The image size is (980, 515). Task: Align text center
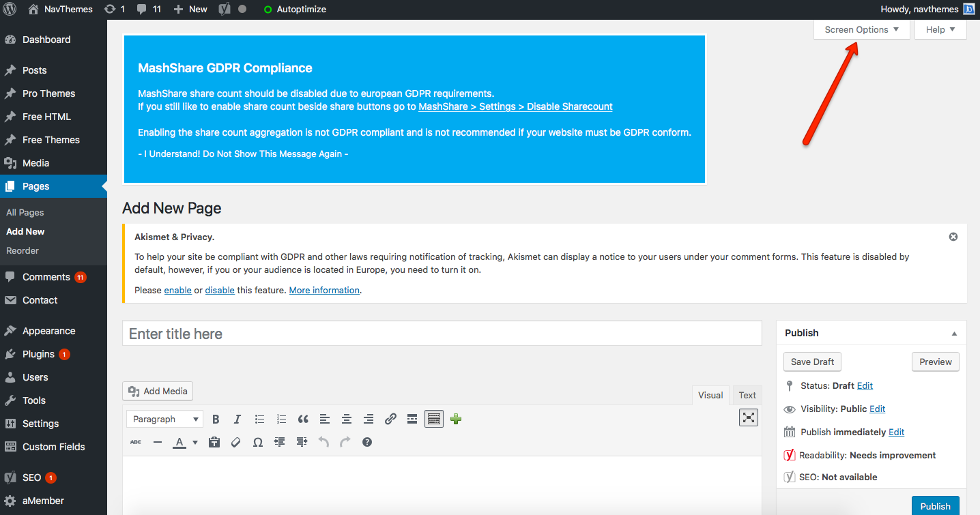[x=347, y=419]
